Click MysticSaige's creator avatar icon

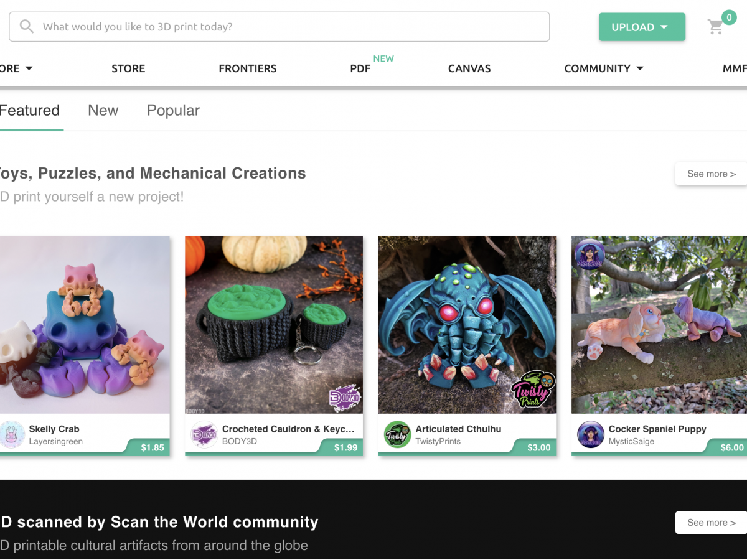coord(590,435)
